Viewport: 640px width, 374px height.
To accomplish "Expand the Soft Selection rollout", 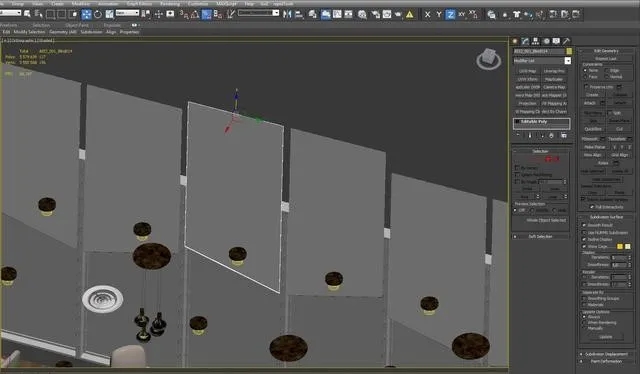I will tap(540, 236).
